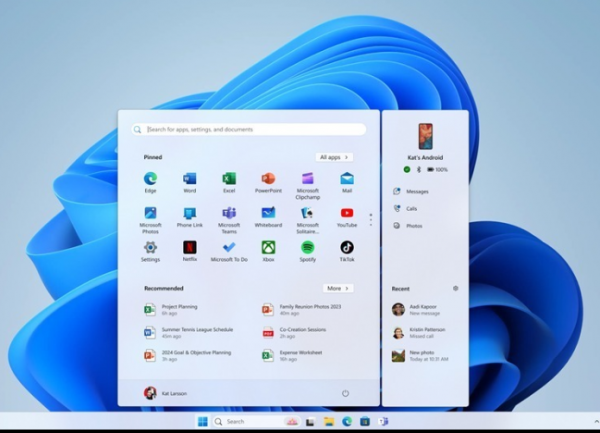600x433 pixels.
Task: Launch the Xbox app
Action: click(x=268, y=251)
